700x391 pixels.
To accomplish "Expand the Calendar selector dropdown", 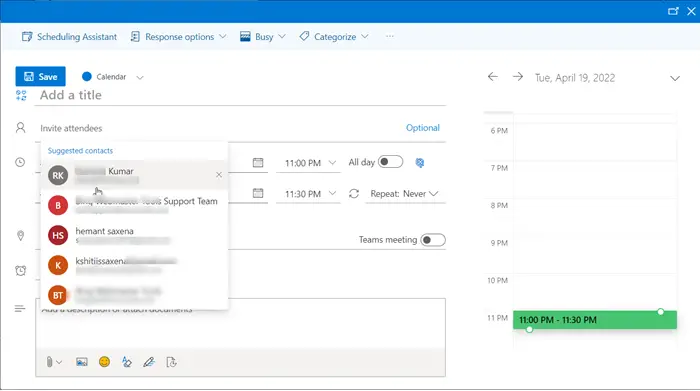I will point(140,77).
